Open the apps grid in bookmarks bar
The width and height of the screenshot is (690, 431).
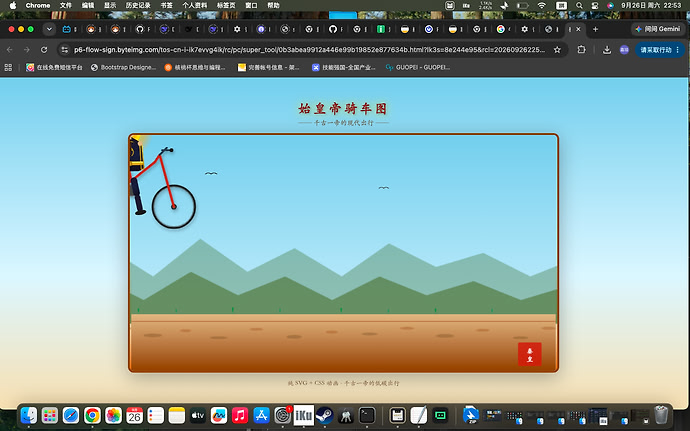(8, 67)
